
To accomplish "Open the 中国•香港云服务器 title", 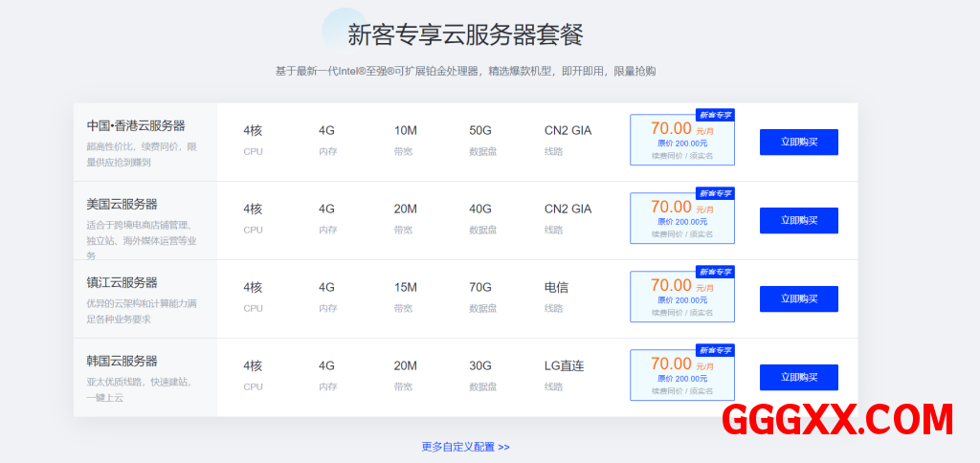I will (136, 125).
